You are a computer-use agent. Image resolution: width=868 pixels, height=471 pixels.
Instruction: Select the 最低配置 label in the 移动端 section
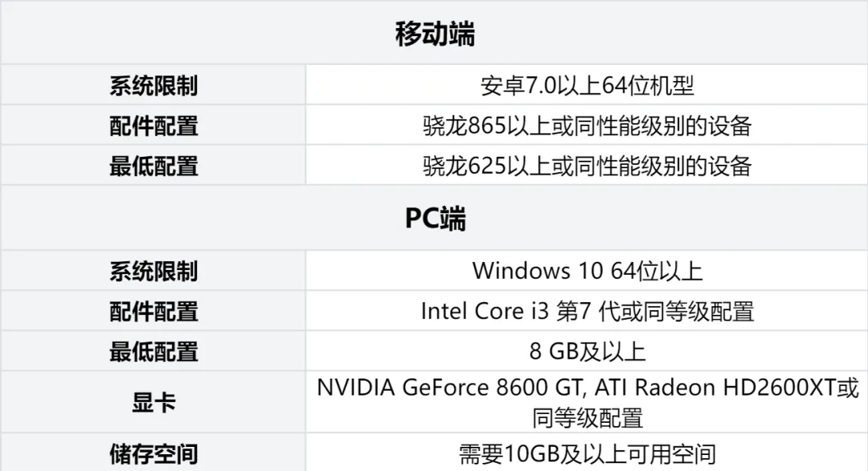pos(154,166)
